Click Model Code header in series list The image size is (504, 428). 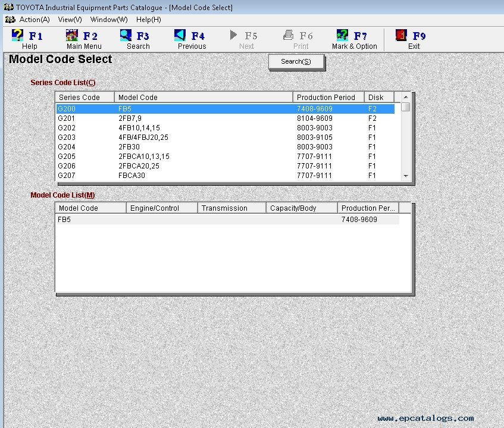click(x=204, y=97)
